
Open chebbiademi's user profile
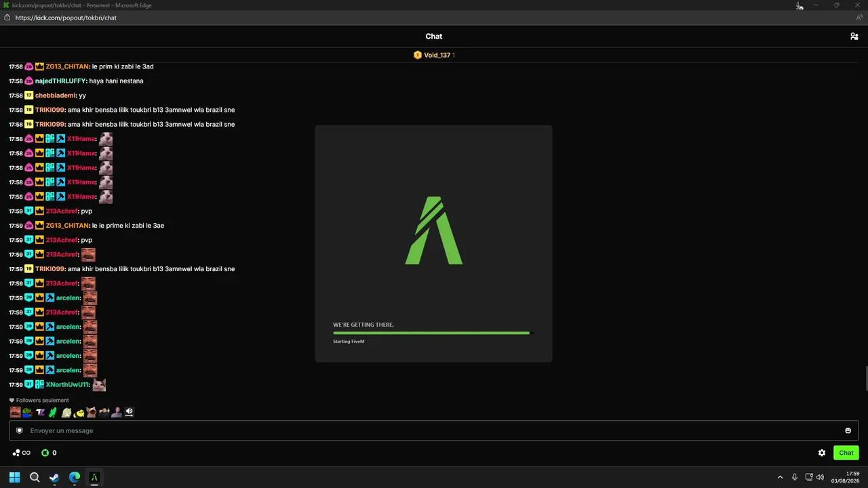tap(56, 96)
